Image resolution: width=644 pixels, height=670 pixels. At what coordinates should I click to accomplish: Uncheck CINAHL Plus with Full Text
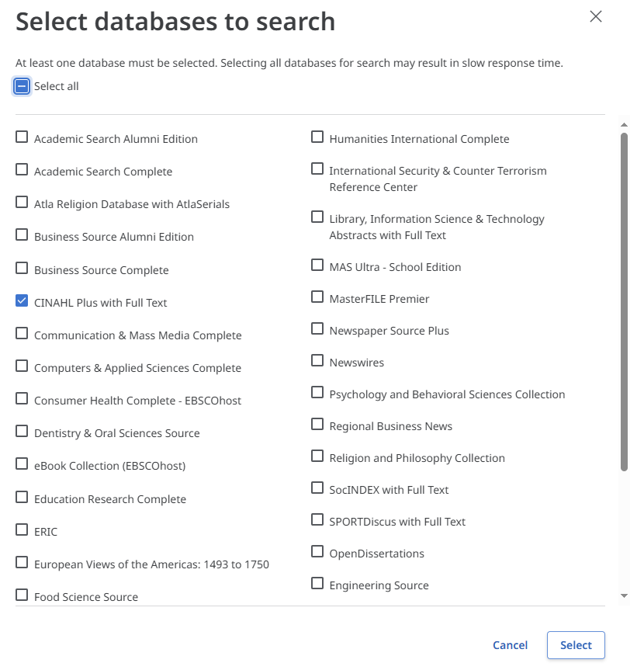tap(22, 301)
